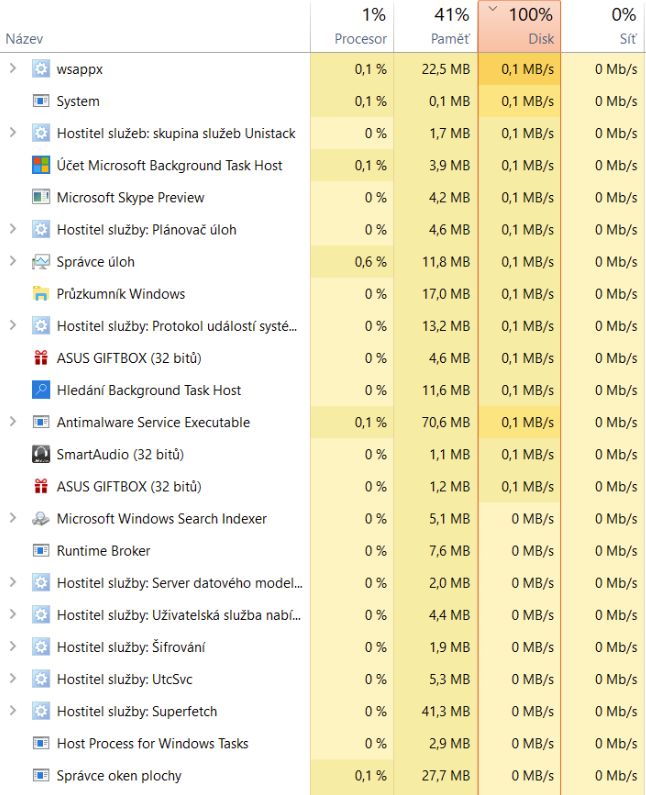Click the wsappx gear icon

(x=41, y=69)
